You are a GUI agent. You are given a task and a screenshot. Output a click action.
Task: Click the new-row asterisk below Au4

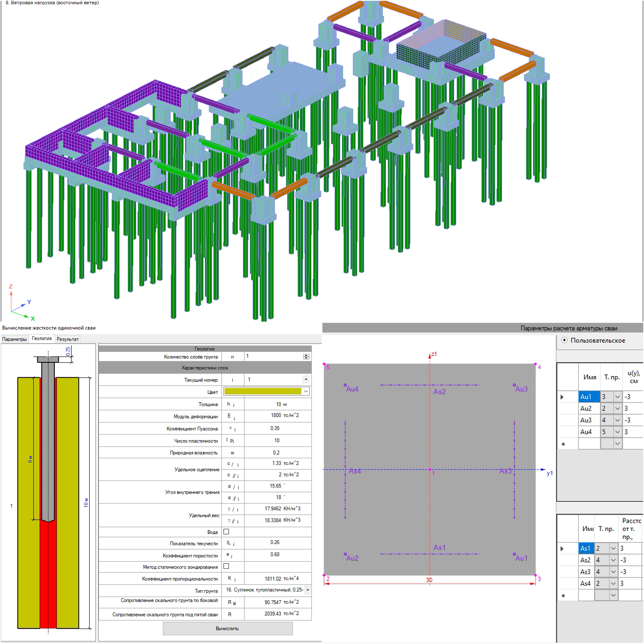pos(563,444)
